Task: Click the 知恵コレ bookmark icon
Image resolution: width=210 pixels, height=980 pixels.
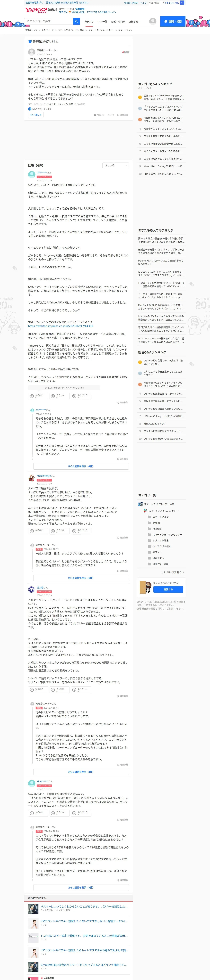Action: tap(95, 114)
